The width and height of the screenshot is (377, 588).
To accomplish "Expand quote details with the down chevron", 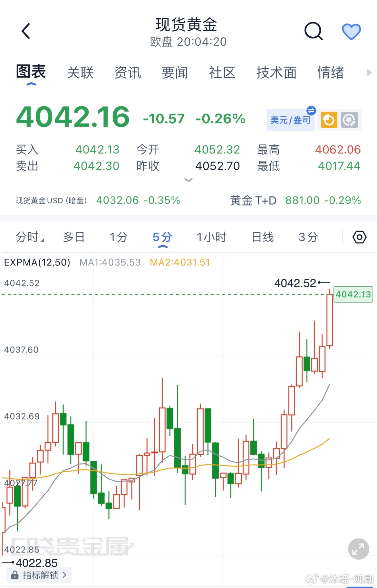I will coord(188,180).
